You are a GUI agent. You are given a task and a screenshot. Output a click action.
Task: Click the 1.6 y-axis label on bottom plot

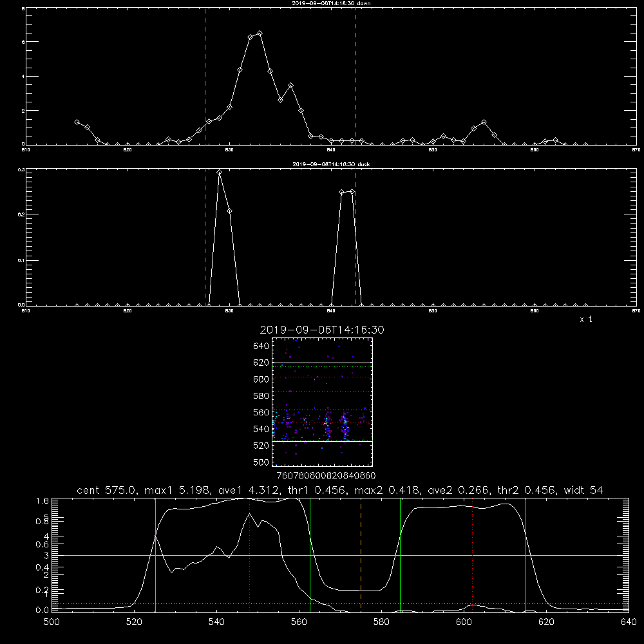coord(43,500)
